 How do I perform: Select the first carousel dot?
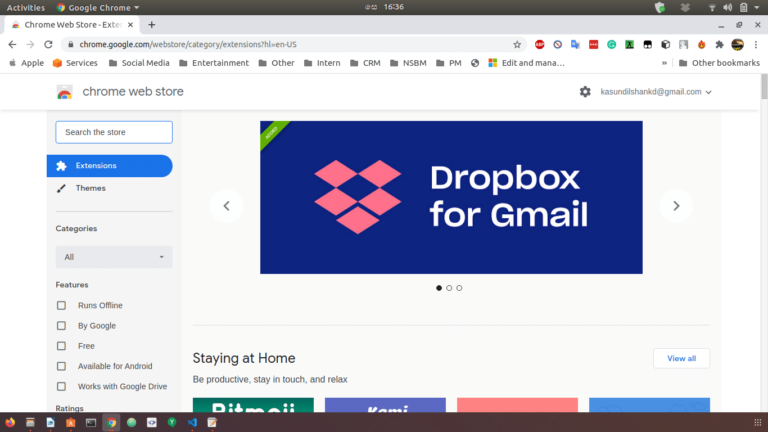click(439, 288)
